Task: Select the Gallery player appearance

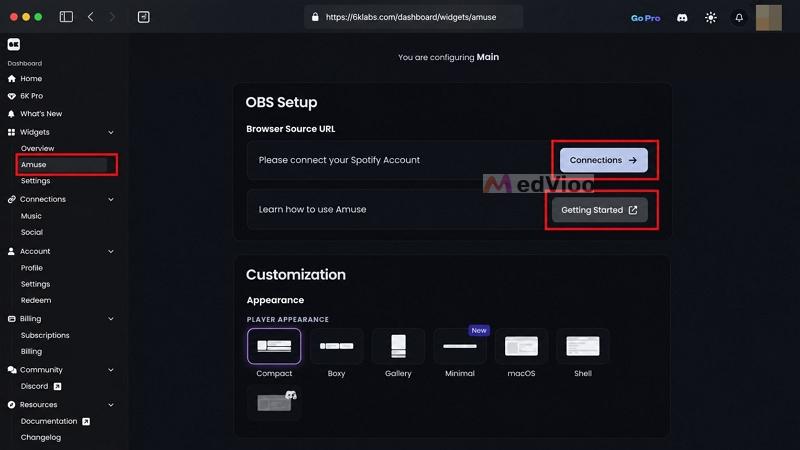Action: point(398,346)
